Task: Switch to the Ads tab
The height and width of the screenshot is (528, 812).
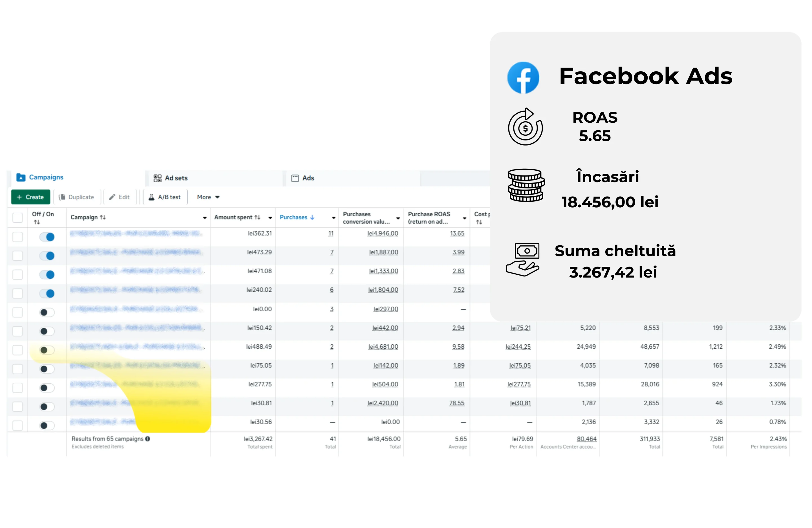Action: click(307, 178)
